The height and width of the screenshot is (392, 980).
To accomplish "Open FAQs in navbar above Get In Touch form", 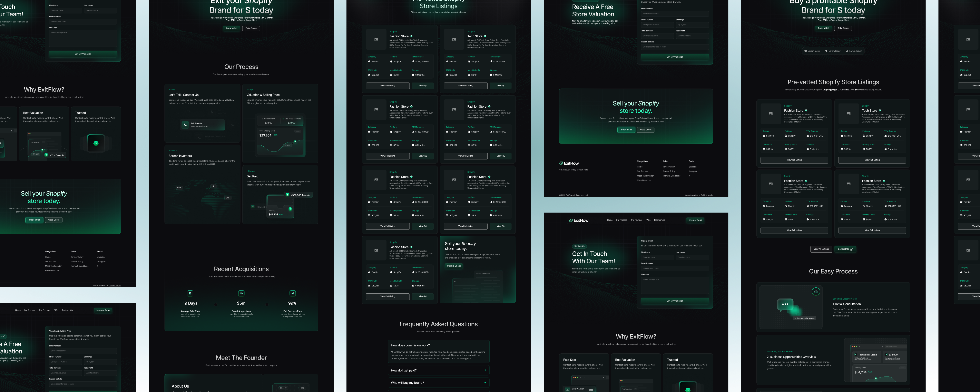I will 648,220.
